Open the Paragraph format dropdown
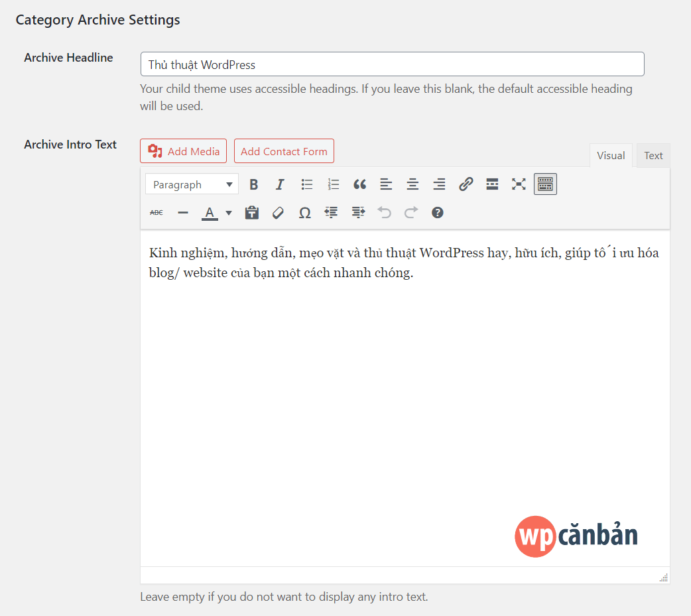The height and width of the screenshot is (616, 691). 192,184
